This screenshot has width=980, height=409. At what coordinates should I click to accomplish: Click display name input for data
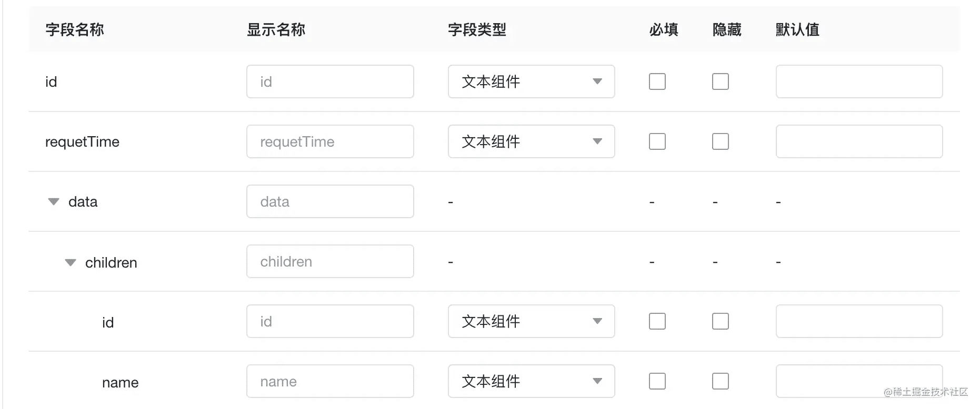coord(330,201)
